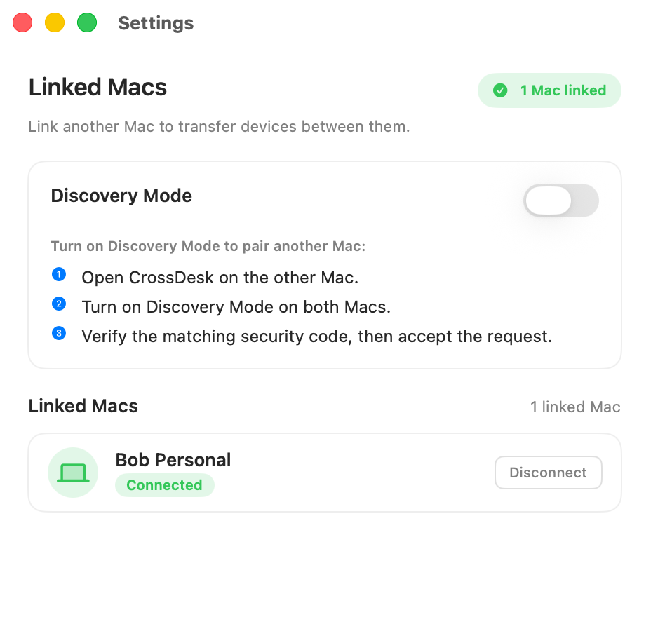672x631 pixels.
Task: Click the Connected status label
Action: pyautogui.click(x=165, y=485)
